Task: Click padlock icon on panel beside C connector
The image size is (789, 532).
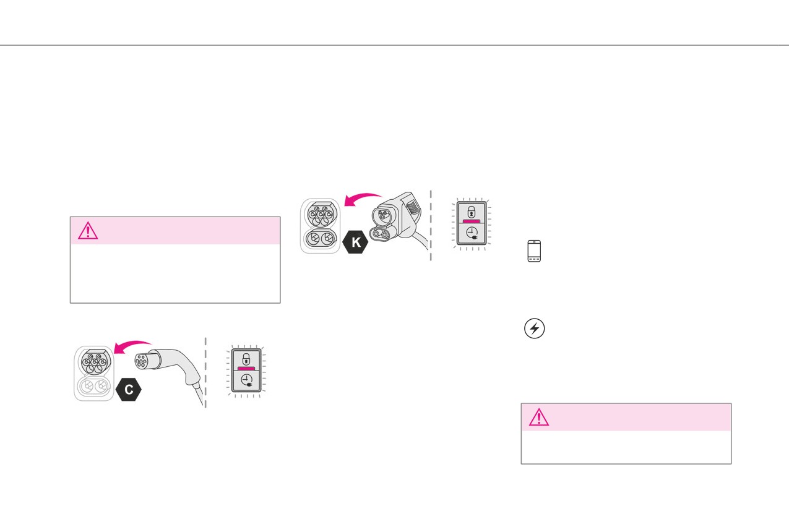Action: coord(246,358)
